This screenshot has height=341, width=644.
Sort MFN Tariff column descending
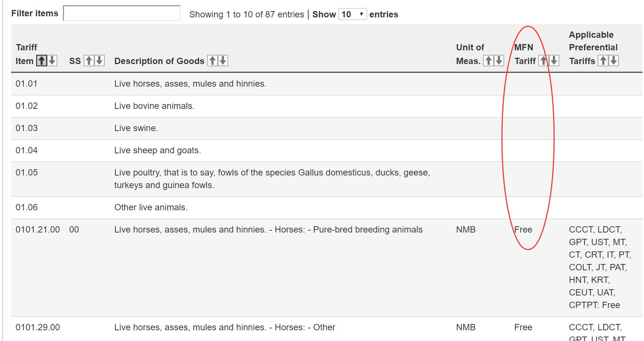coord(554,61)
